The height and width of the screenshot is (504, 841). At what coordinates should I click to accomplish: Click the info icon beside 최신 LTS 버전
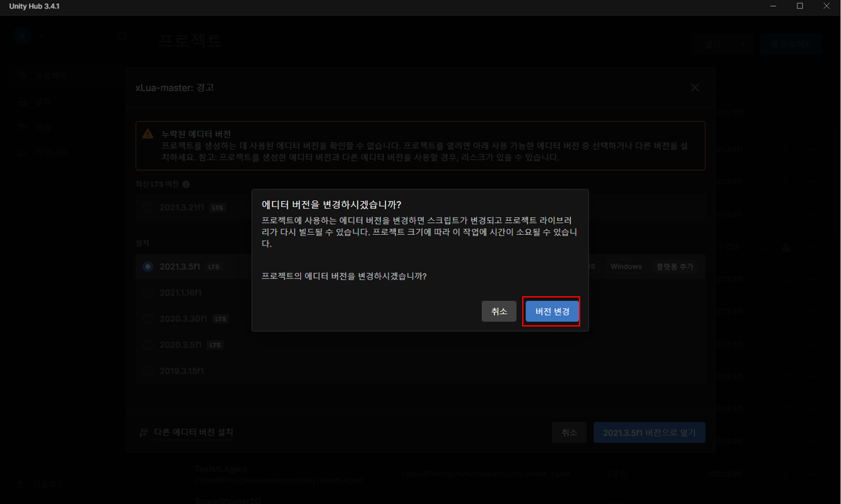tap(186, 185)
